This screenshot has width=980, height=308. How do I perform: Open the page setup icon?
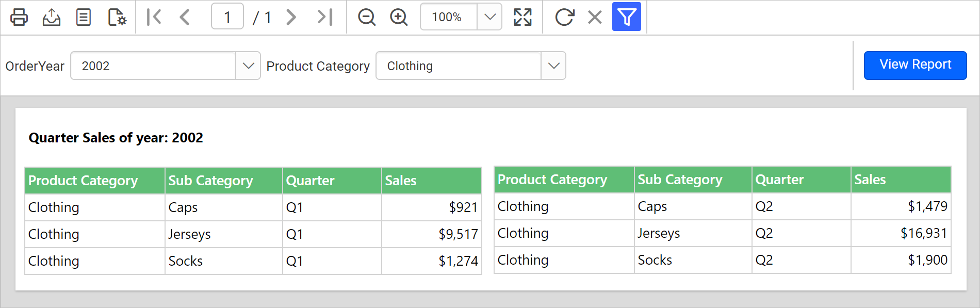tap(117, 17)
